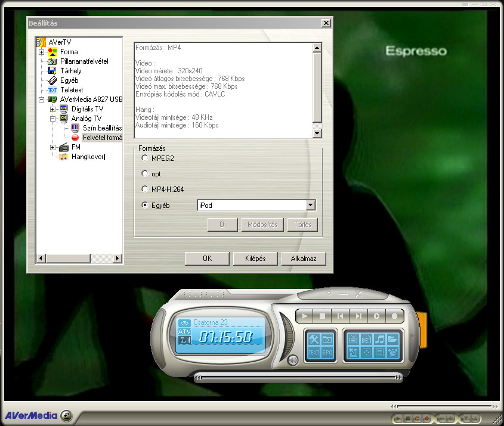Click the remote panel help question mark
This screenshot has height=426, width=504.
pos(329,294)
